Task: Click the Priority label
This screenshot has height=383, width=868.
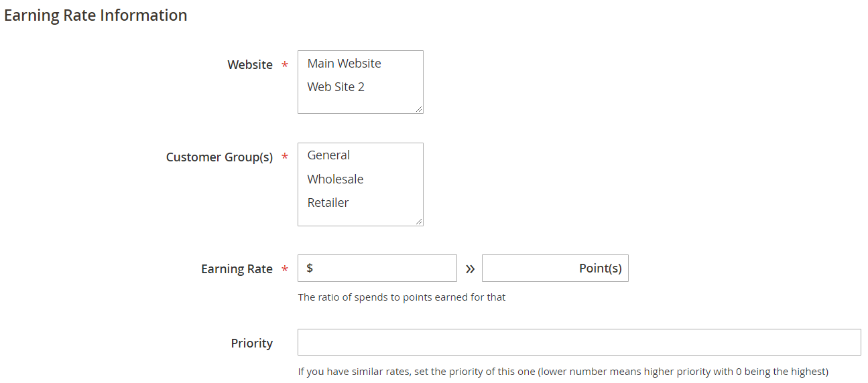Action: point(252,343)
